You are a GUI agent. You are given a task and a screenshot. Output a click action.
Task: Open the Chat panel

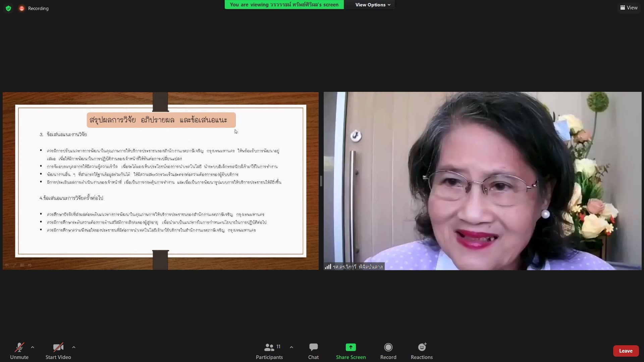coord(313,351)
